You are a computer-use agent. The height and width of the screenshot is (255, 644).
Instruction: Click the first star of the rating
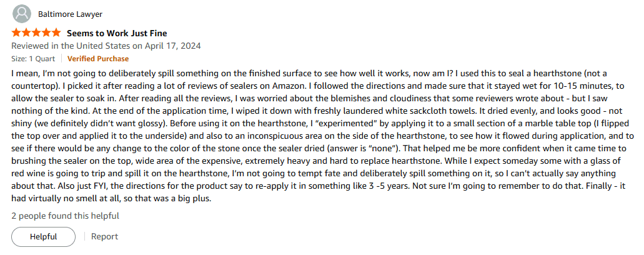(x=16, y=33)
